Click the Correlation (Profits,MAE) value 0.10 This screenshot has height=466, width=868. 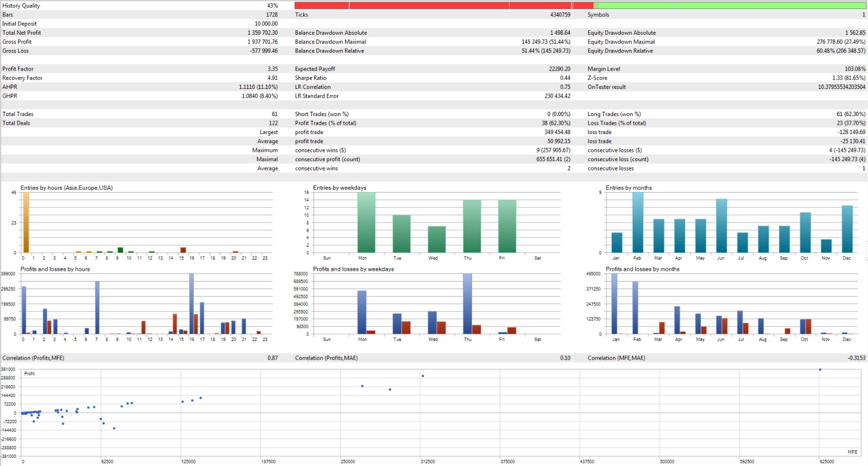565,358
